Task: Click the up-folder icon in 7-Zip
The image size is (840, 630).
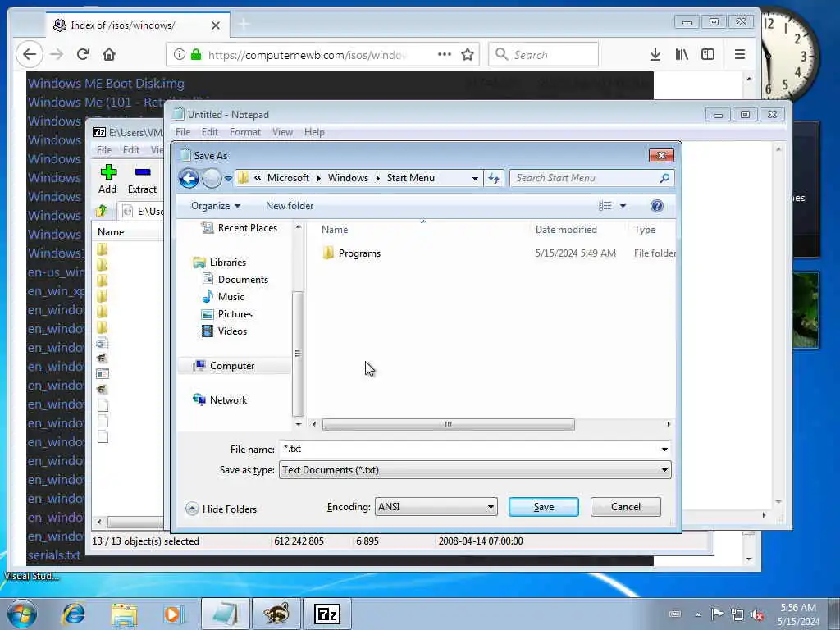Action: (x=101, y=211)
